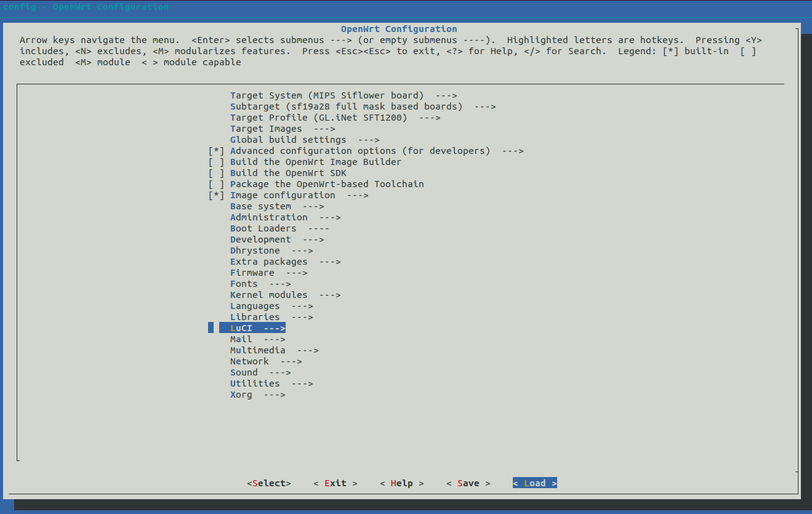Toggle Build the OpenWrt SDK checkbox

coord(216,173)
